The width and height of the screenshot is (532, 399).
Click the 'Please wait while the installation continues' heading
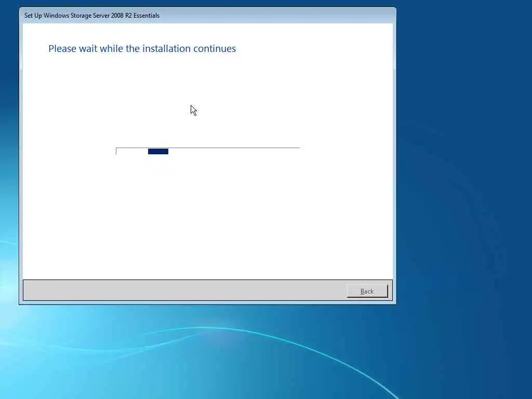tap(142, 48)
